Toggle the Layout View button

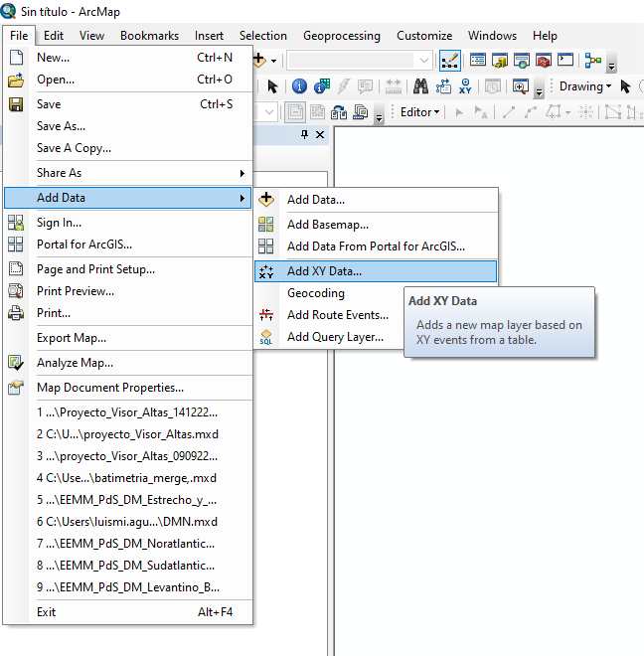click(x=295, y=112)
